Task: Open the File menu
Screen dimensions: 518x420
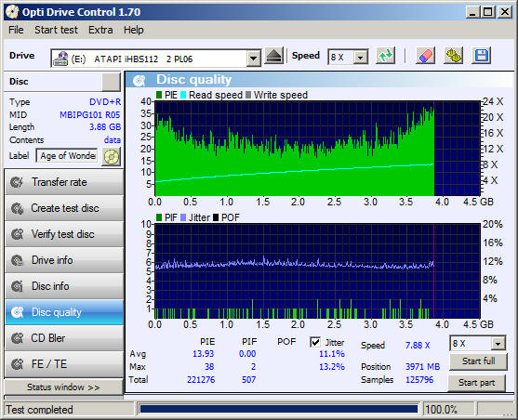Action: 16,30
